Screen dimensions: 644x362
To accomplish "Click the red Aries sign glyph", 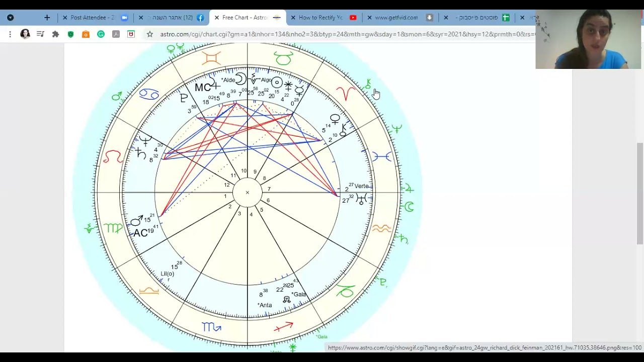I will tap(346, 93).
